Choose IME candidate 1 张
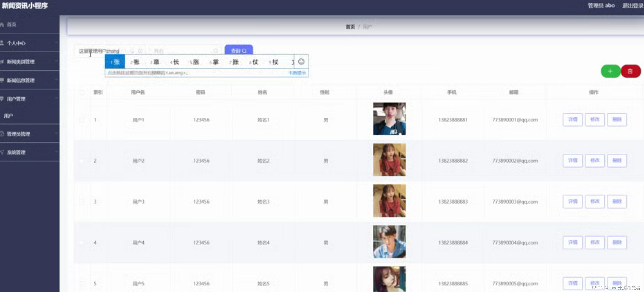Screen dimensions: 644x292 point(115,62)
